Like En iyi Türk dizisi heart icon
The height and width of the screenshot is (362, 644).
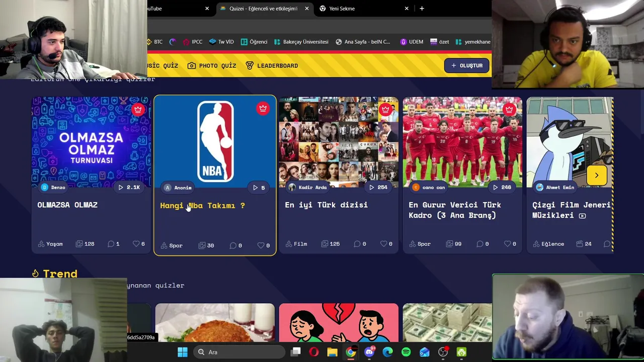383,244
